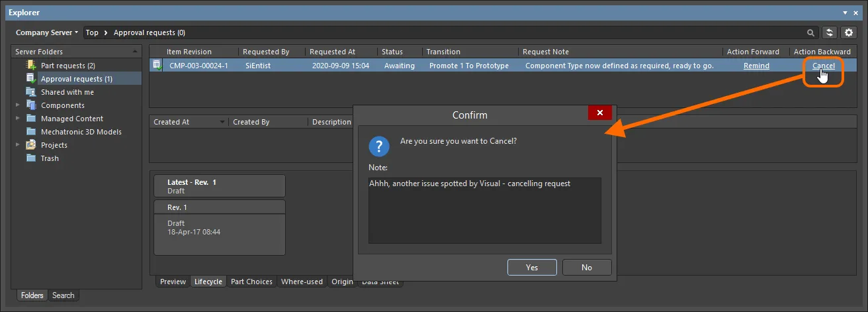Click the Remind link in Action Forward

point(756,66)
